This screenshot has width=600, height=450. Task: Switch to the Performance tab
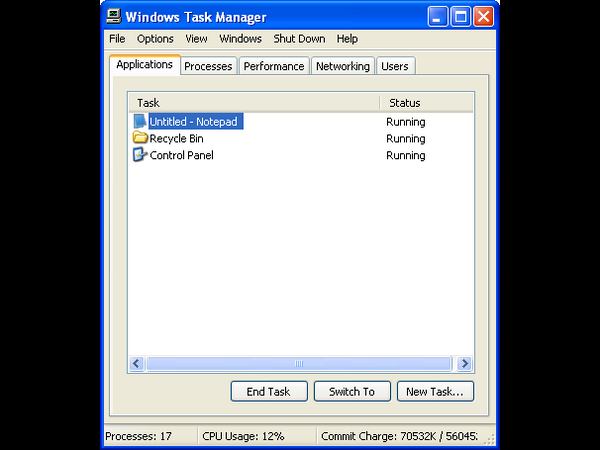(273, 66)
